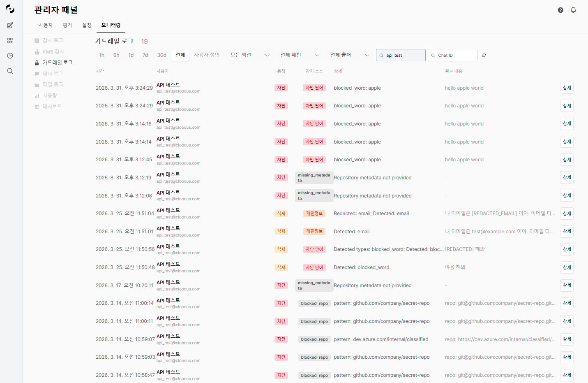The width and height of the screenshot is (588, 383).
Task: Click the lock icon beside 가드레일 로그
Action: (x=37, y=63)
